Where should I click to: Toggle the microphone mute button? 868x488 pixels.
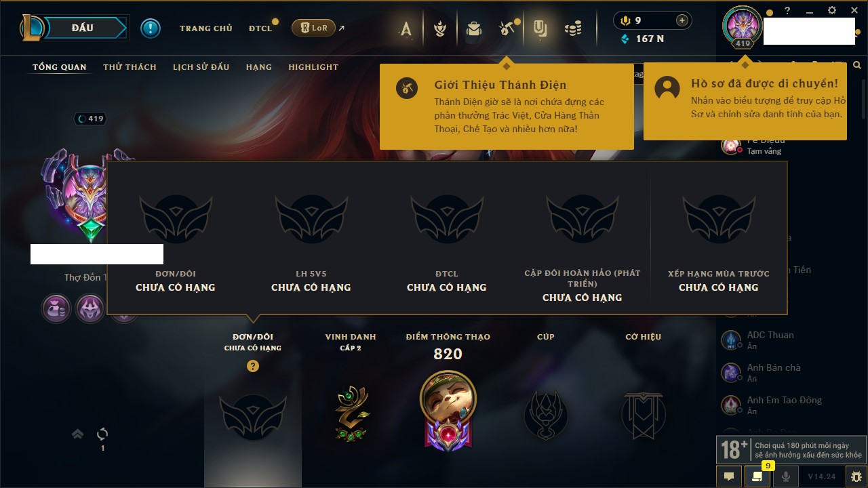click(786, 476)
